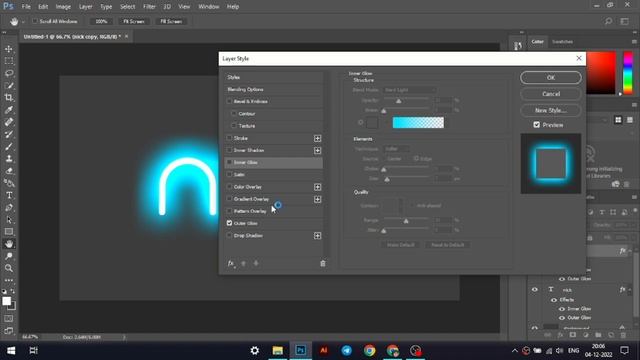Screen dimensions: 640x360
Task: Enable the Inner Shadow checkbox
Action: click(229, 150)
